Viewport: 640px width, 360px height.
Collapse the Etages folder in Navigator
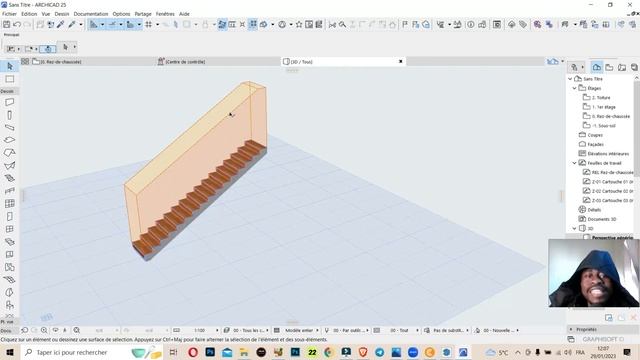click(x=574, y=88)
